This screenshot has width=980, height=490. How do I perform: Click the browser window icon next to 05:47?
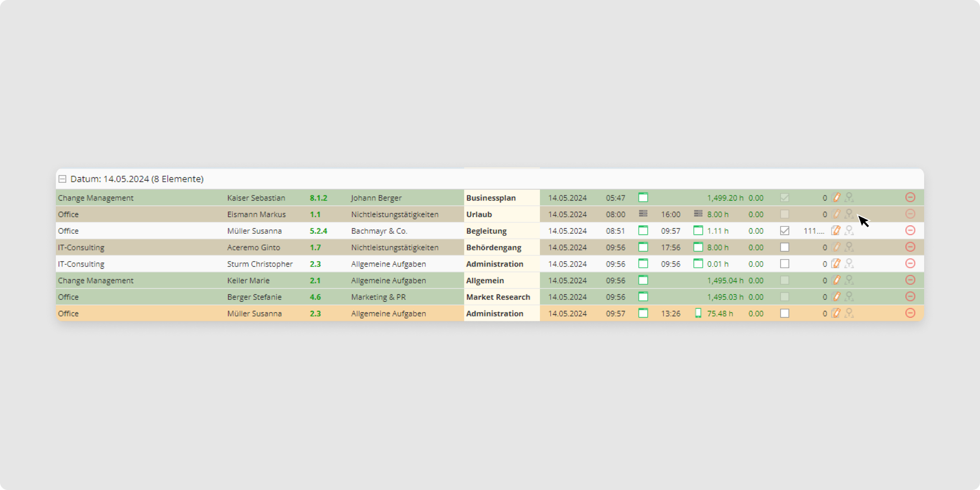pyautogui.click(x=643, y=197)
